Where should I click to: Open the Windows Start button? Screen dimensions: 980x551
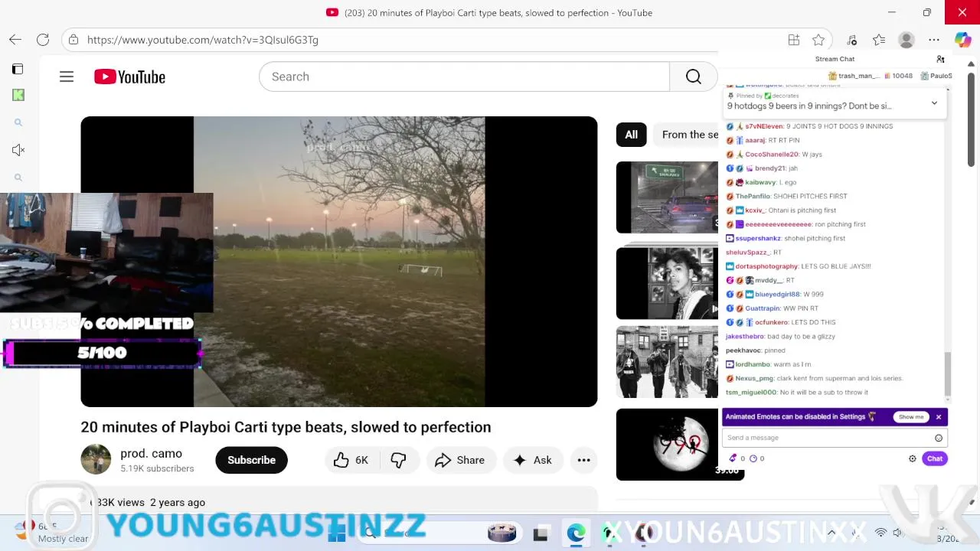336,533
